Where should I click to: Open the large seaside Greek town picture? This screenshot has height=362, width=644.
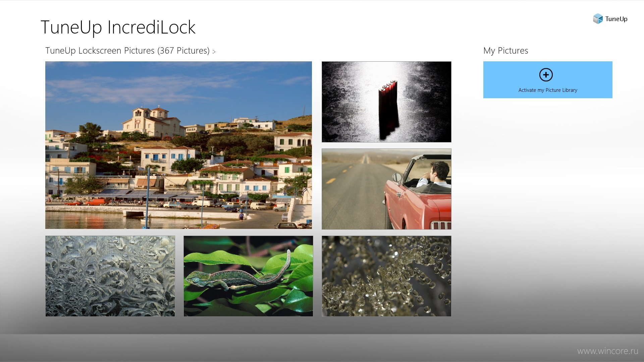coord(178,145)
